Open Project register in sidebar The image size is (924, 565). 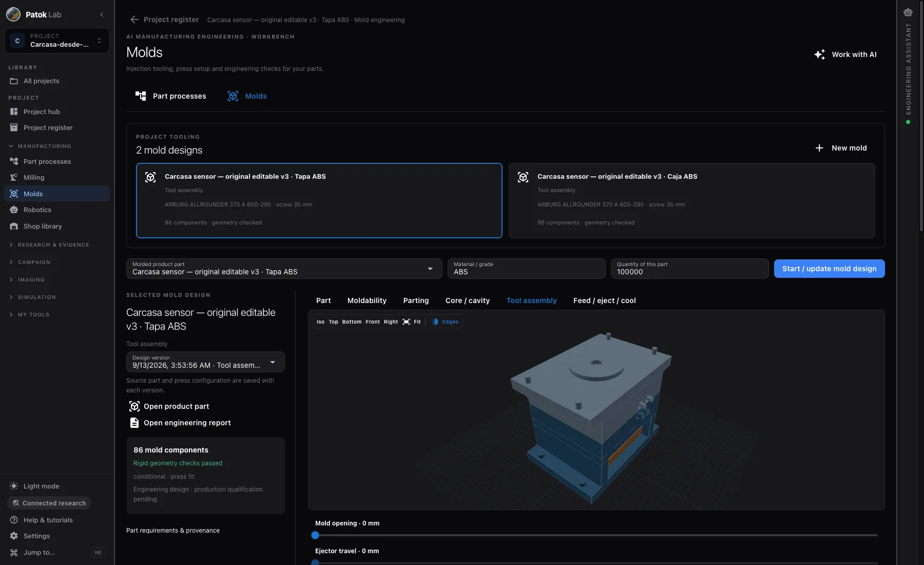tap(57, 127)
